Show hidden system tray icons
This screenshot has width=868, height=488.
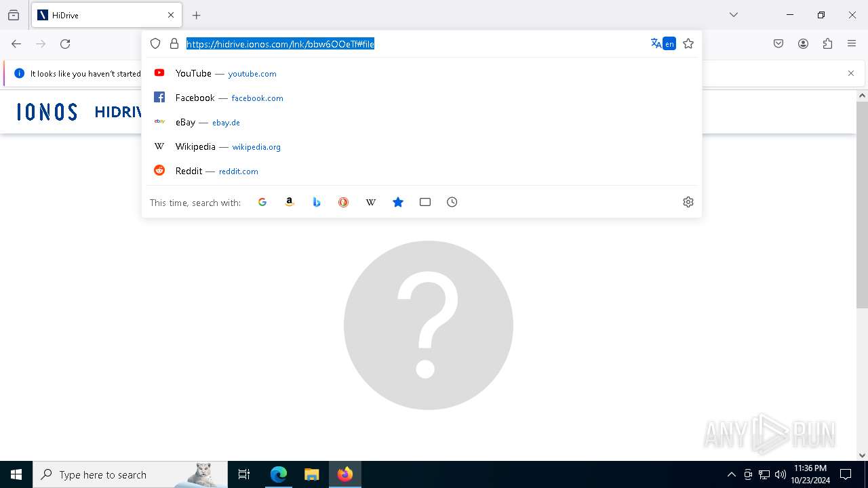pyautogui.click(x=731, y=474)
